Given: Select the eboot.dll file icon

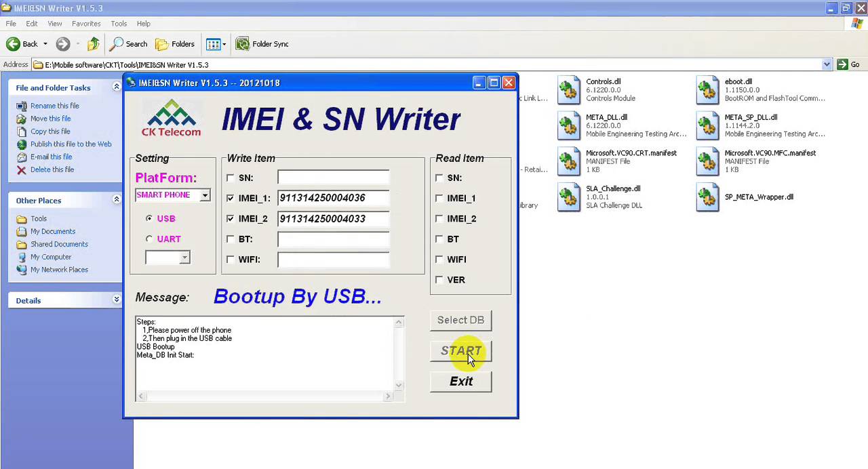Looking at the screenshot, I should point(708,90).
